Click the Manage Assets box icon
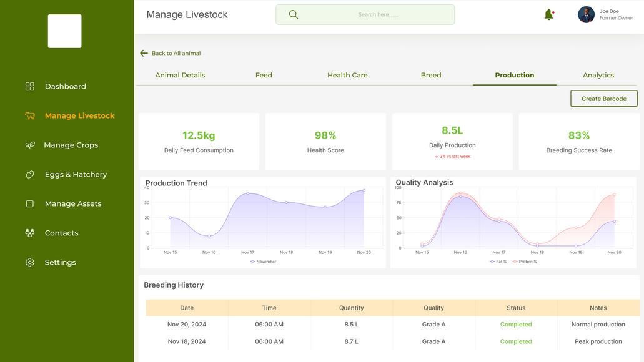The height and width of the screenshot is (362, 644). 29,203
